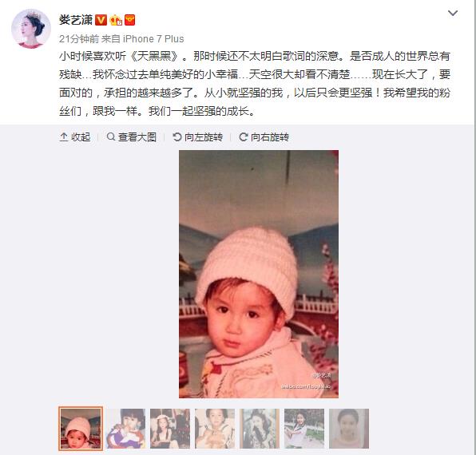
Task: Click the upward arrow collapse icon
Action: click(63, 137)
